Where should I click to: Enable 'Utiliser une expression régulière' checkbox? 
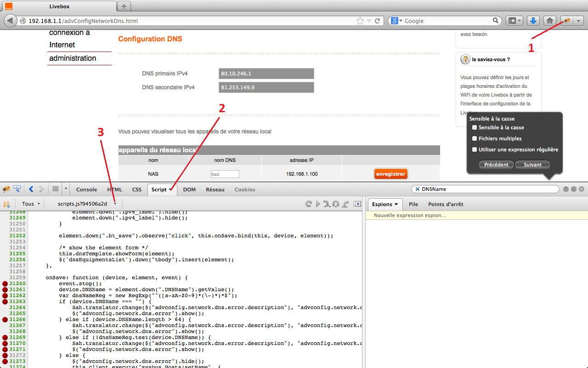coord(475,149)
